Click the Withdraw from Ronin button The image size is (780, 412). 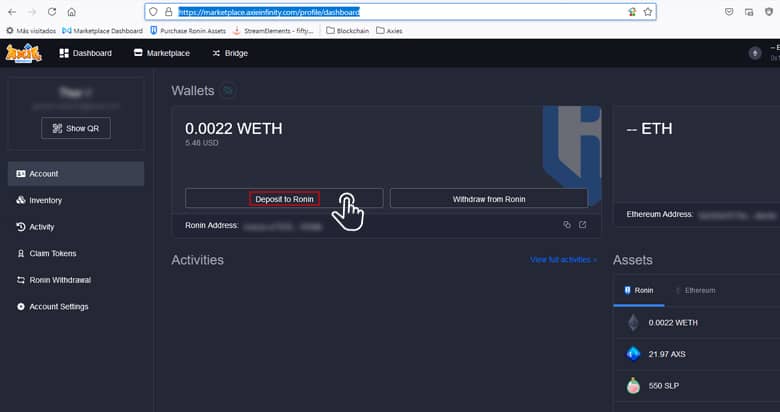489,199
